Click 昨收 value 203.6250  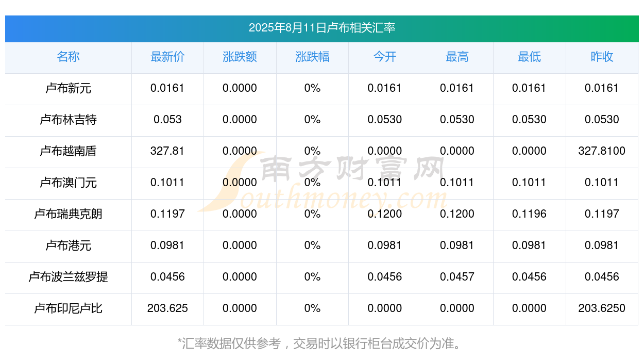coord(602,308)
